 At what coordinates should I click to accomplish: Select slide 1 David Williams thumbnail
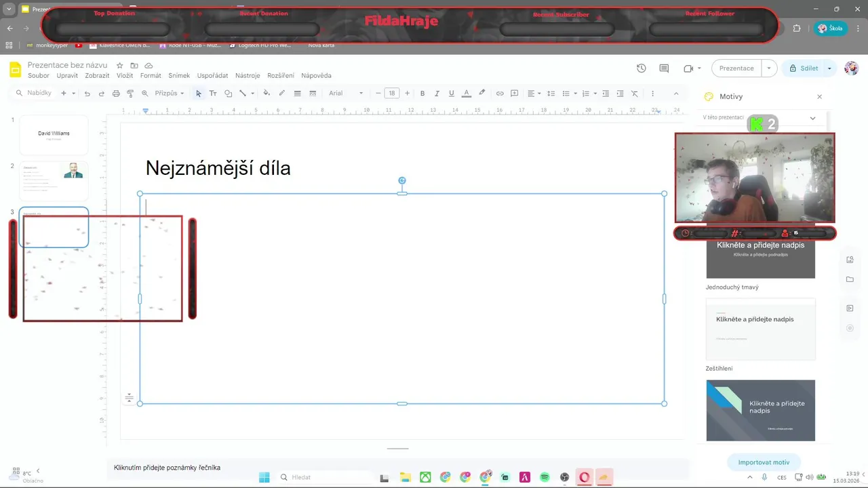pos(54,135)
